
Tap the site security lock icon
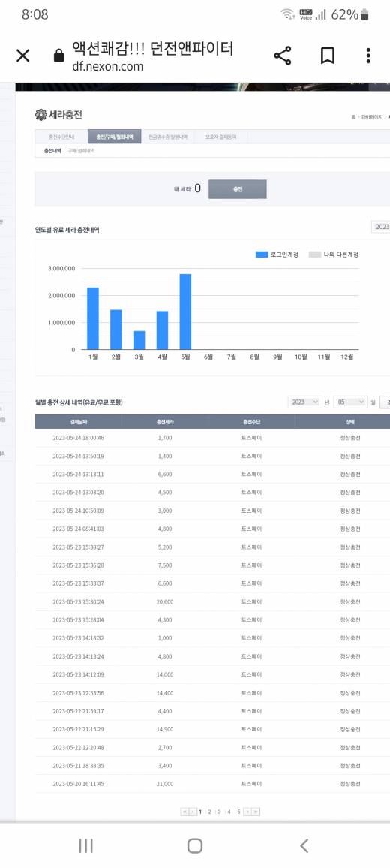point(58,56)
